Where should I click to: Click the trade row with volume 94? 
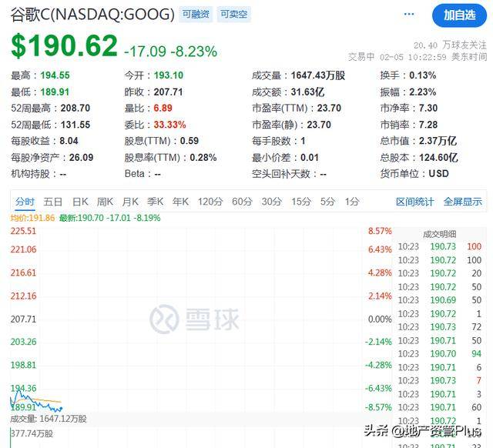440,354
